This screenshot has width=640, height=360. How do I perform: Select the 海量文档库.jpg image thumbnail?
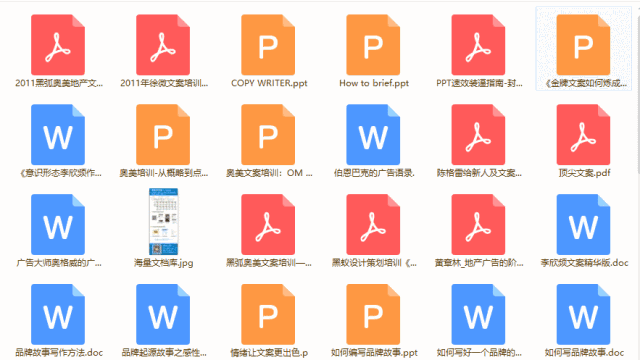click(163, 222)
